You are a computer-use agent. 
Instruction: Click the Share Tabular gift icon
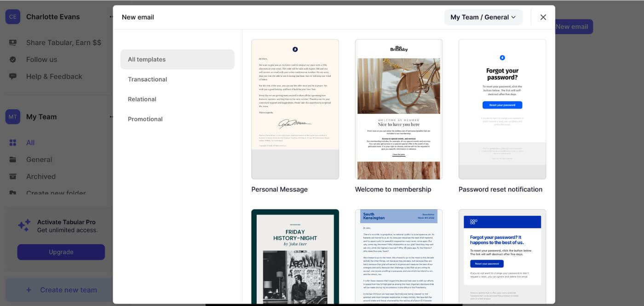(13, 43)
